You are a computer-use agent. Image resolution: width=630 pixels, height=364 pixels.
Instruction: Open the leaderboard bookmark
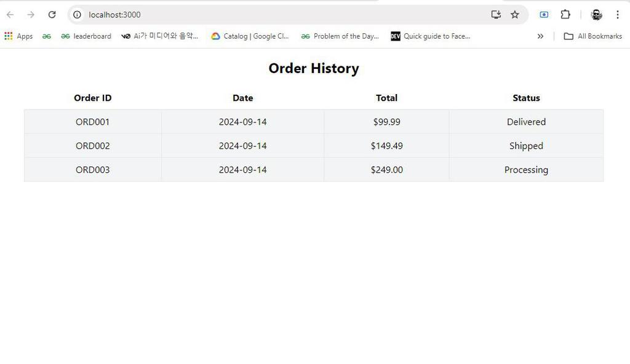click(x=86, y=36)
